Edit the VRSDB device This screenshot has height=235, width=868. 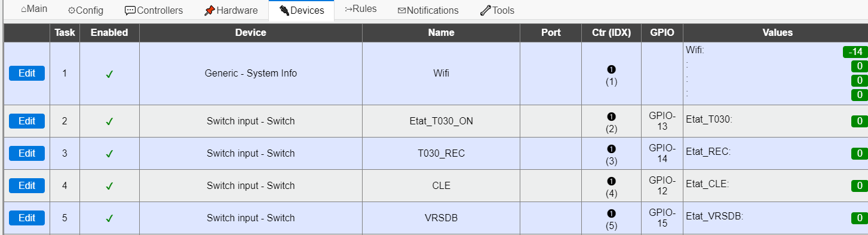coord(27,218)
